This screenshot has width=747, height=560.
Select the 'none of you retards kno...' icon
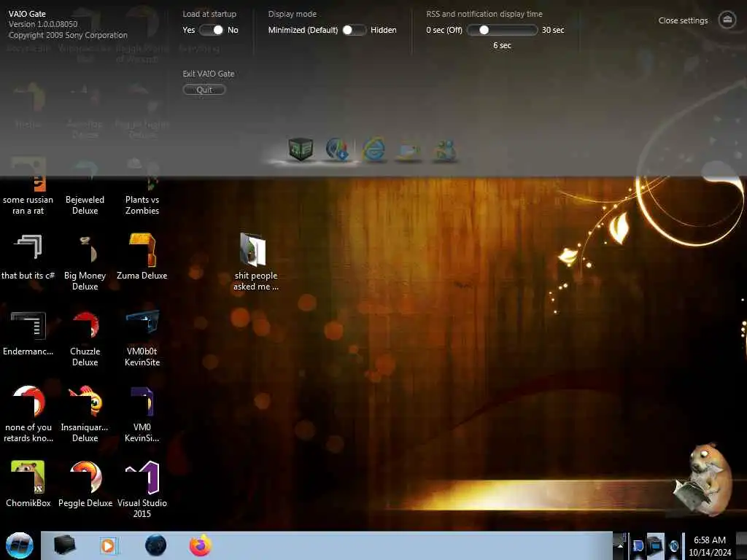click(28, 414)
